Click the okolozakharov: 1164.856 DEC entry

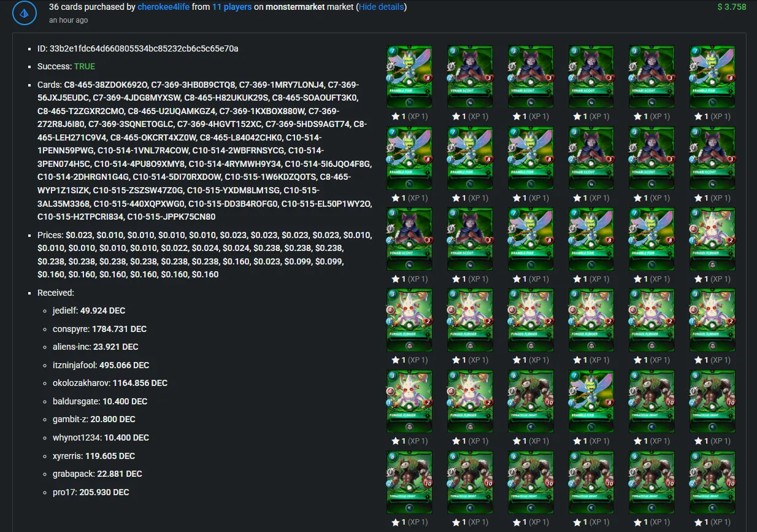(110, 383)
